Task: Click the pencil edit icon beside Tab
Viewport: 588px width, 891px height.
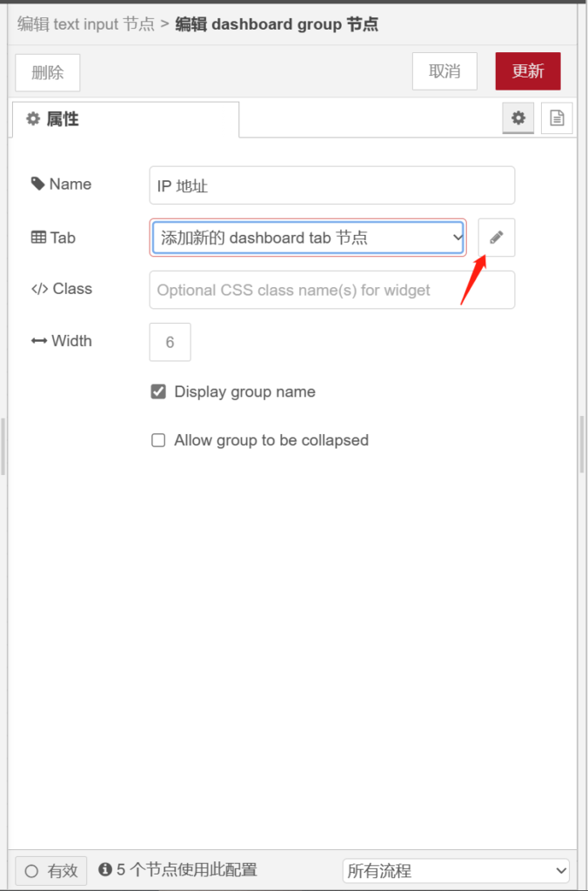Action: (x=497, y=238)
